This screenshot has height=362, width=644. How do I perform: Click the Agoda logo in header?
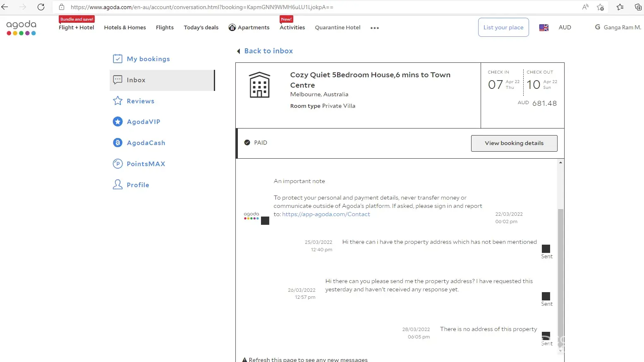tap(21, 28)
